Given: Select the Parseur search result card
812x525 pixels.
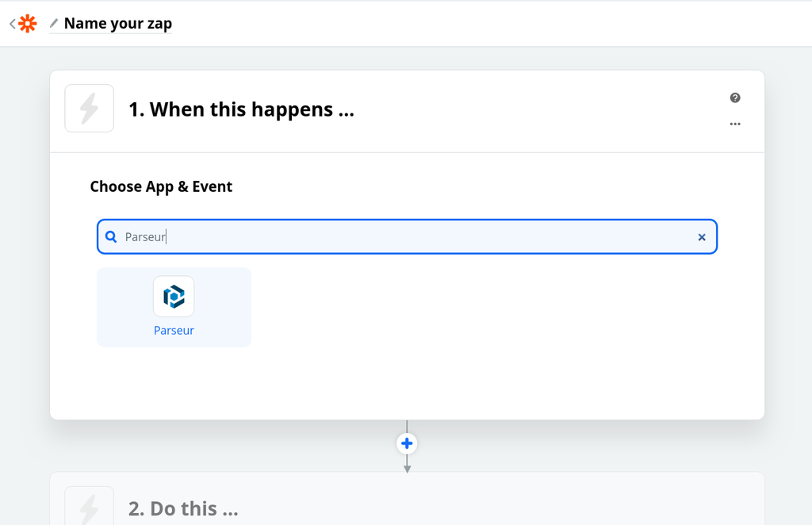Looking at the screenshot, I should 174,307.
